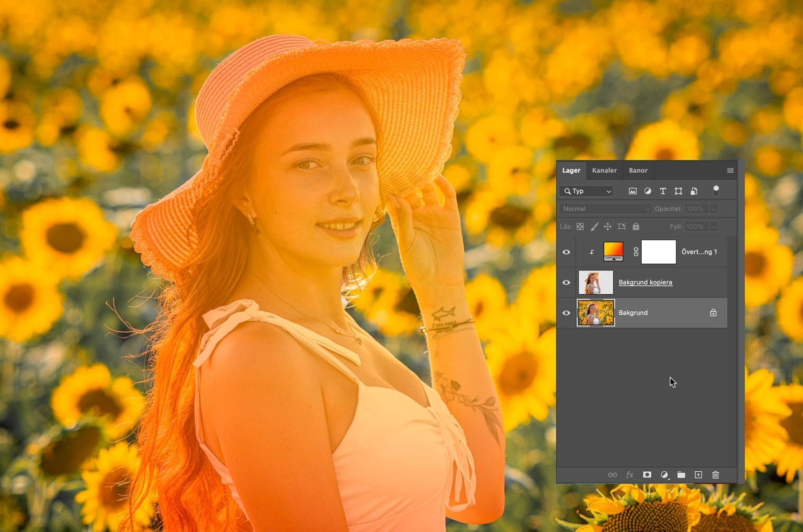Select the Lager tab
The height and width of the screenshot is (532, 803).
571,170
